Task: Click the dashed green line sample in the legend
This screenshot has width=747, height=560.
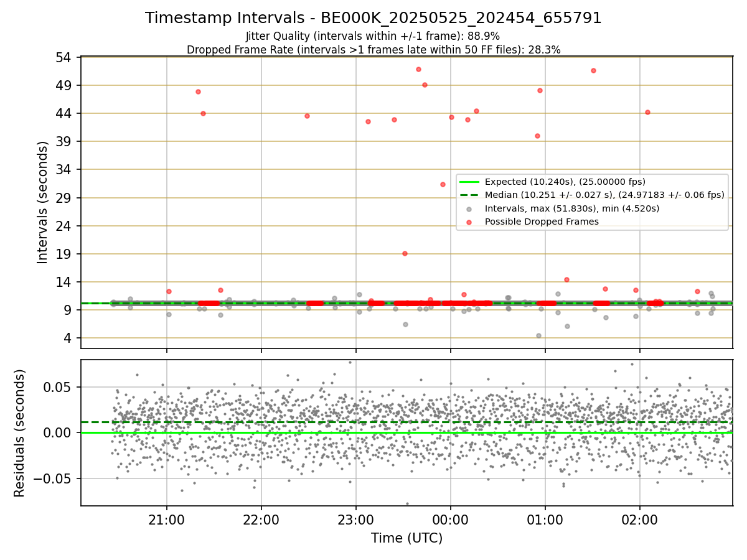Action: 469,195
